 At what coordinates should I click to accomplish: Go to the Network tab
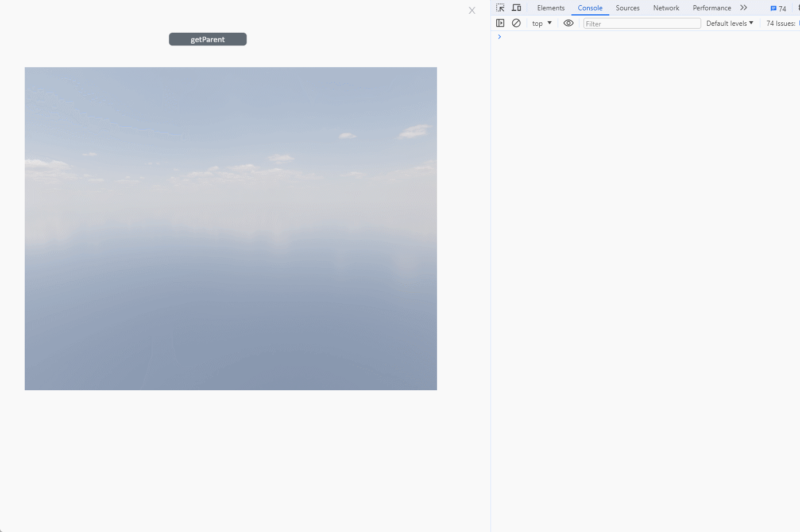click(x=666, y=8)
